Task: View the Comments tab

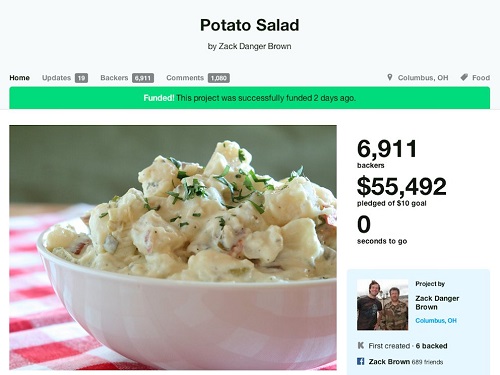Action: pyautogui.click(x=185, y=78)
